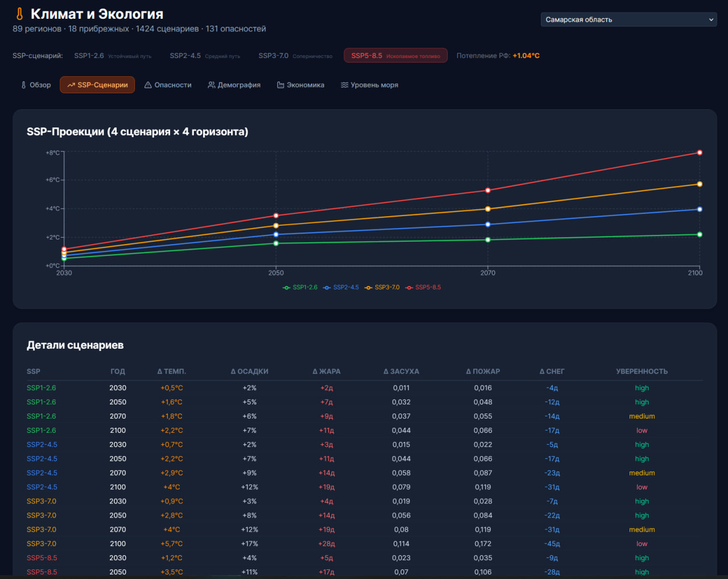Image resolution: width=728 pixels, height=579 pixels.
Task: Click the orange SSP3-7.0 point at 2100
Action: pyautogui.click(x=700, y=184)
